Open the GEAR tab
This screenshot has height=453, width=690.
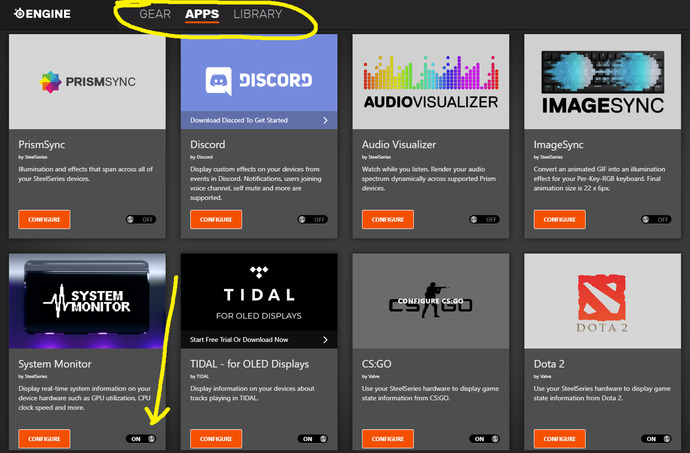pyautogui.click(x=155, y=14)
